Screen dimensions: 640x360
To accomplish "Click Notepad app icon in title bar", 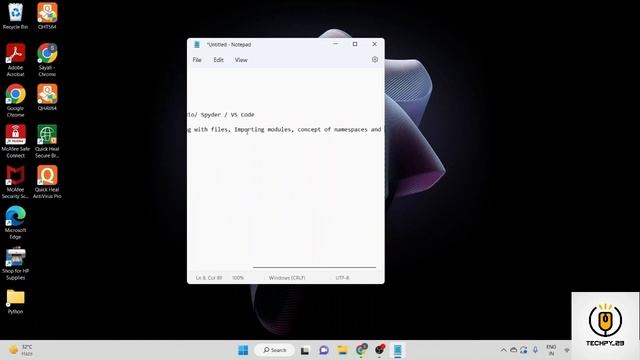I will [x=197, y=44].
